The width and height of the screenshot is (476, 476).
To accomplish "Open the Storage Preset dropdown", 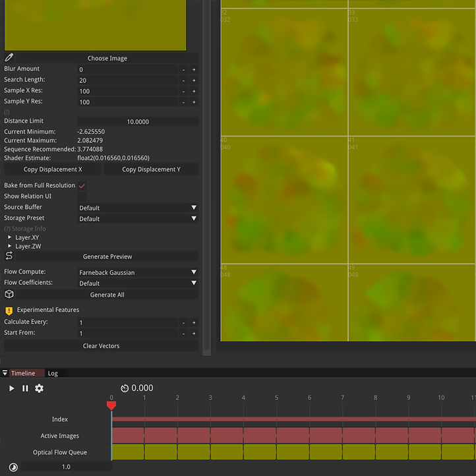I will pos(138,219).
